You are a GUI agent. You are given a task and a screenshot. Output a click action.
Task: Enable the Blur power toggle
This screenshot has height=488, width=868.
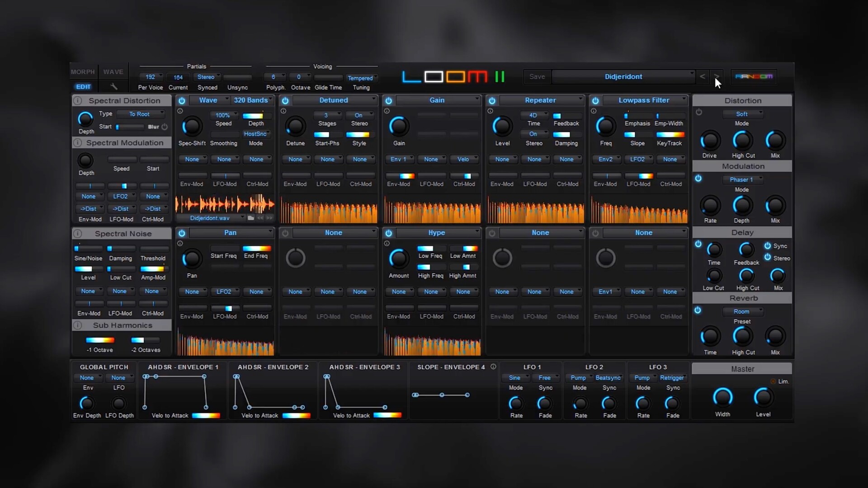pos(165,127)
